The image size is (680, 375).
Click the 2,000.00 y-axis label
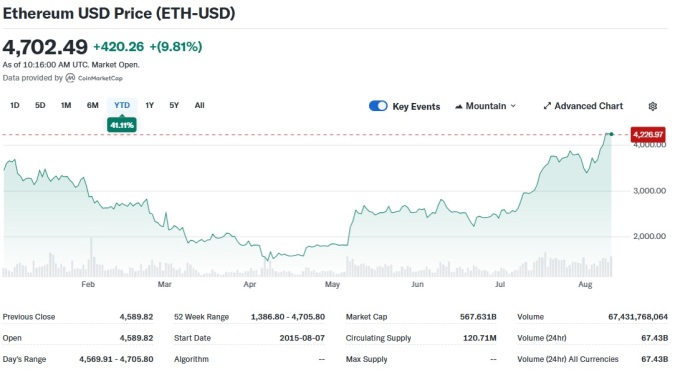tap(649, 236)
